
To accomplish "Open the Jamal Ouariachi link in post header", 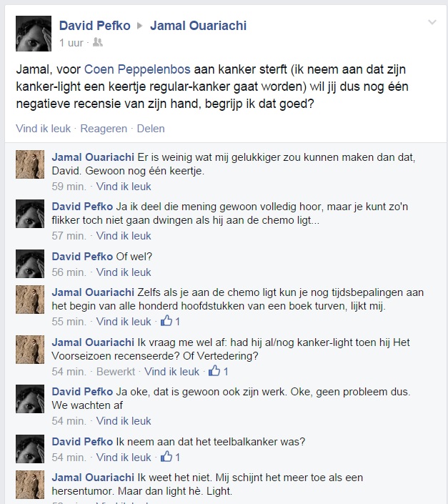I will click(198, 26).
